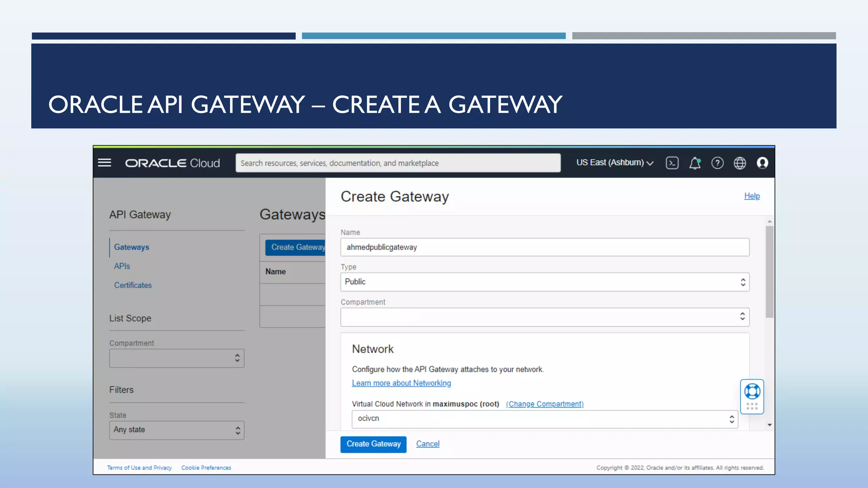
Task: Select Gateways in the API Gateway sidebar
Action: 131,247
